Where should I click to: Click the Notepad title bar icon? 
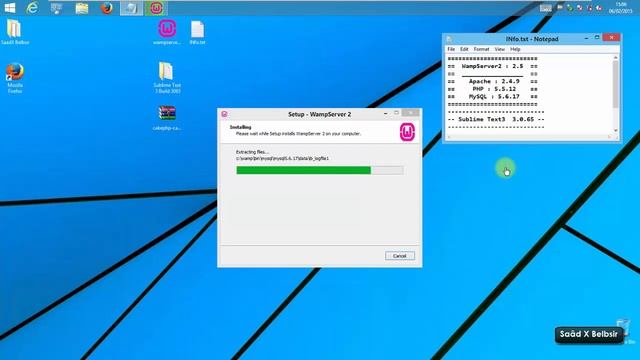point(449,39)
